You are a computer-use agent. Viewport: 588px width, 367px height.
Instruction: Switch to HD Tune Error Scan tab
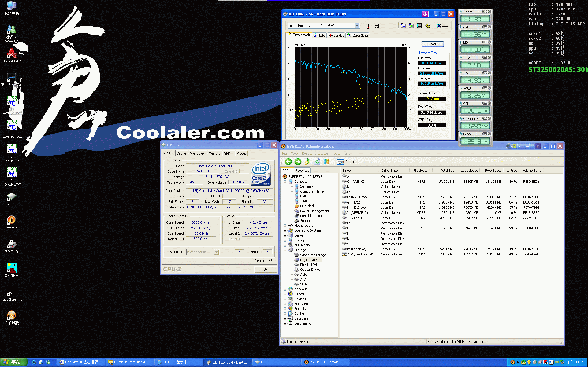pyautogui.click(x=357, y=35)
